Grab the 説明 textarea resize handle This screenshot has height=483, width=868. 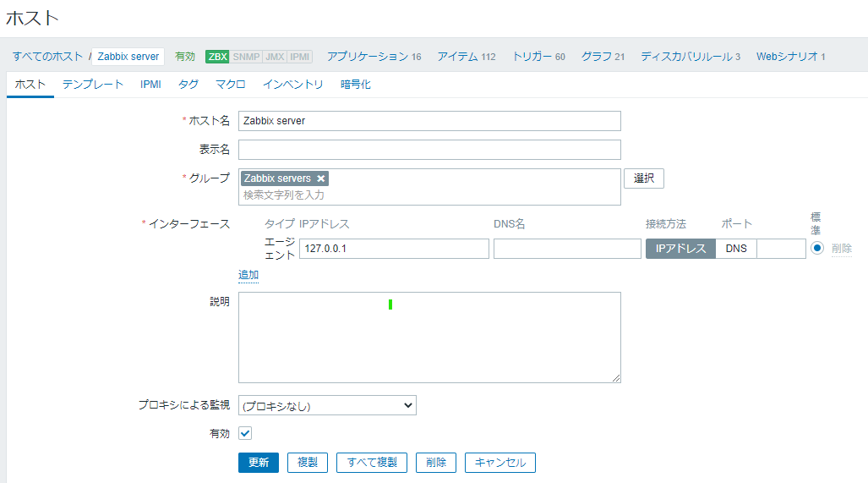tap(616, 378)
